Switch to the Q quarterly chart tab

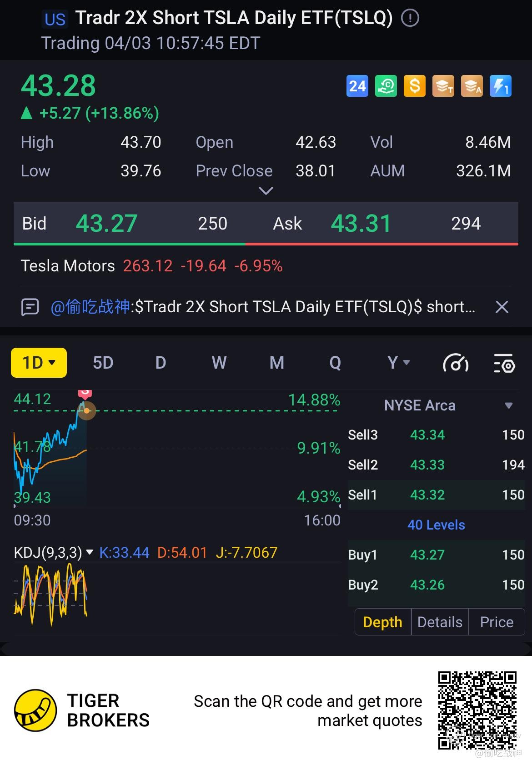[335, 363]
